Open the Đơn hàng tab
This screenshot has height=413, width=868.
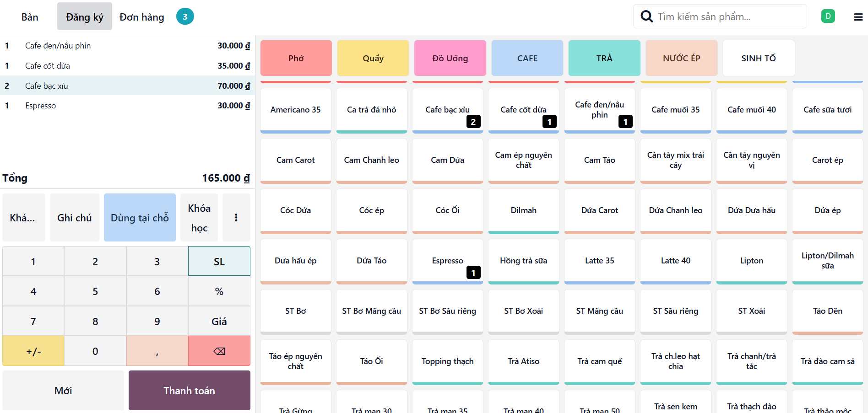(141, 17)
